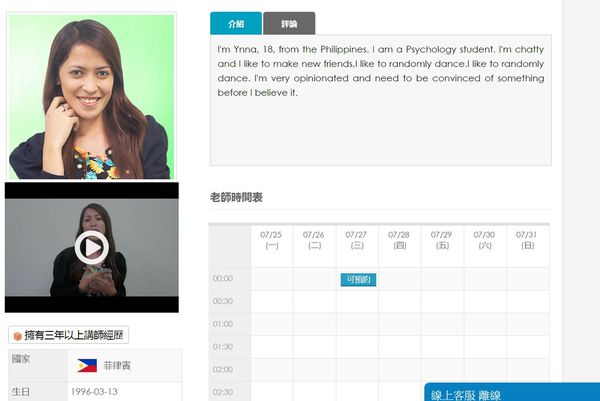600x401 pixels.
Task: Select the 07/25 (一) column header
Action: coord(271,240)
